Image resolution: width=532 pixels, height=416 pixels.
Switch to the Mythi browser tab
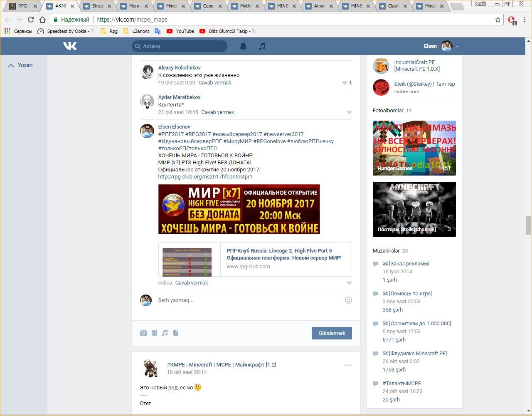[x=245, y=6]
